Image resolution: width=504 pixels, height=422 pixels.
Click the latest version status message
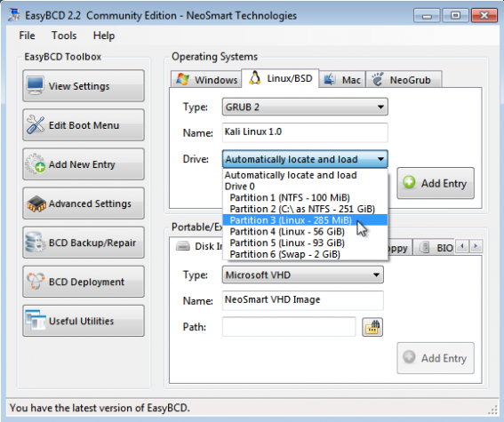(100, 408)
